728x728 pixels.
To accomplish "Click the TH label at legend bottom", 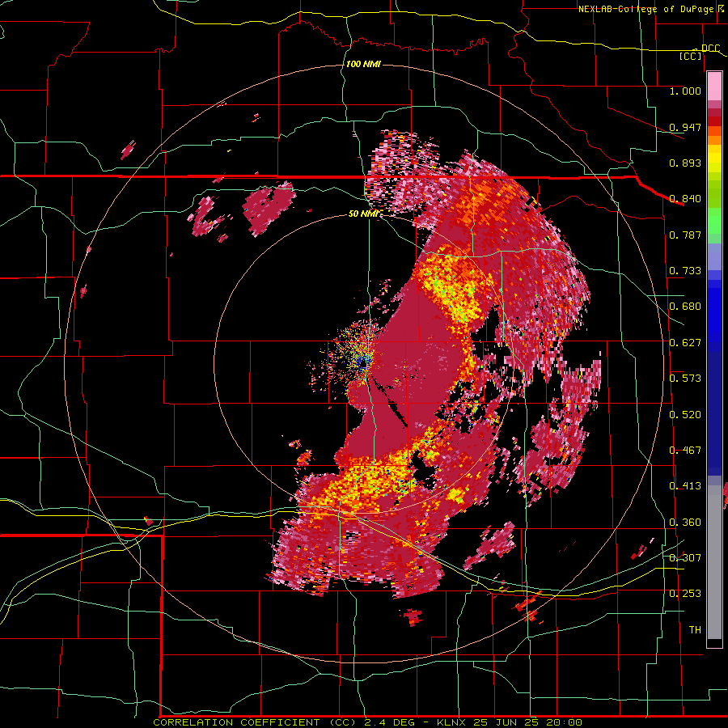I will pos(695,630).
